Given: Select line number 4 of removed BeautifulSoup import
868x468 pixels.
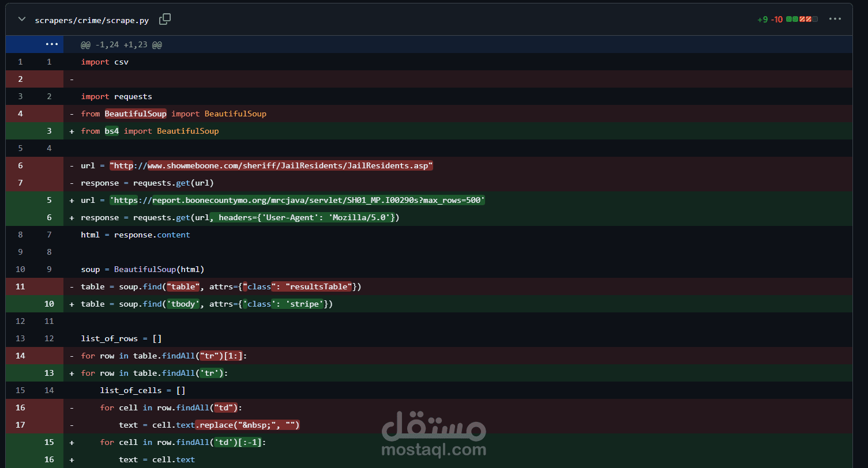Looking at the screenshot, I should (20, 114).
